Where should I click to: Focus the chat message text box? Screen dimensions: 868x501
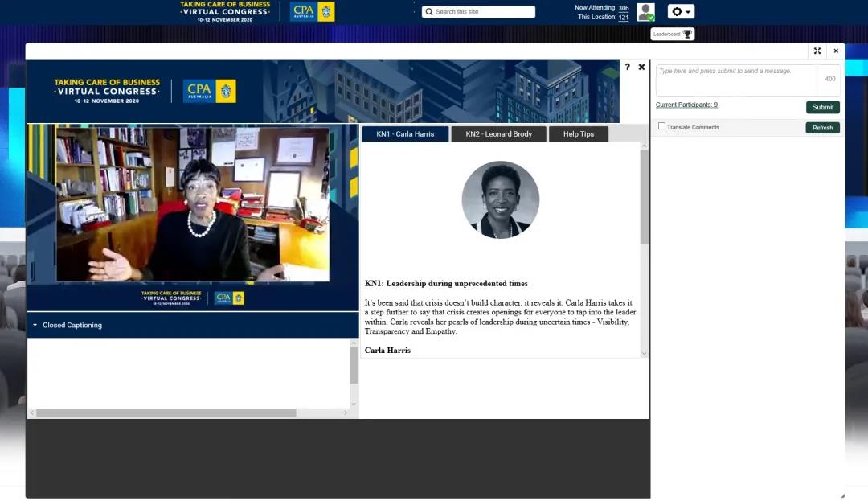tap(735, 80)
